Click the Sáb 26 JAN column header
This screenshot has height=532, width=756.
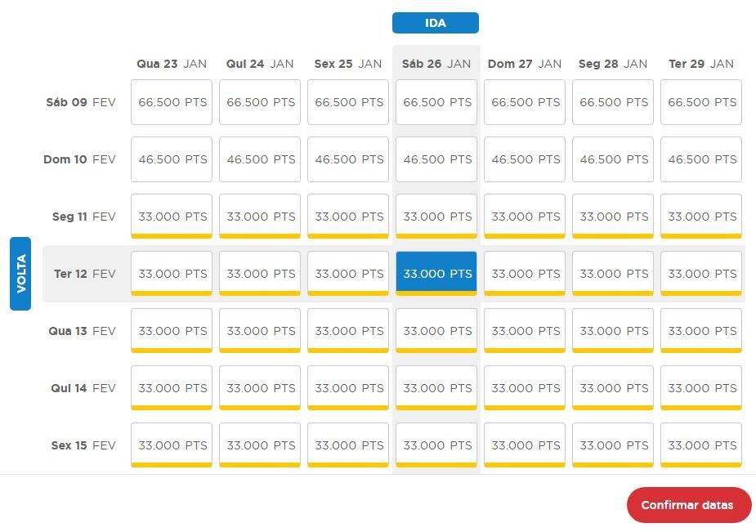coord(436,64)
